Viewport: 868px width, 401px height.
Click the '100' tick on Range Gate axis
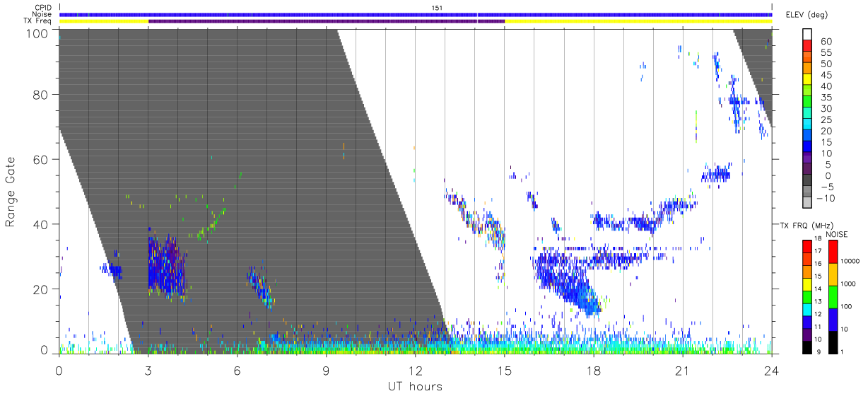pos(37,33)
